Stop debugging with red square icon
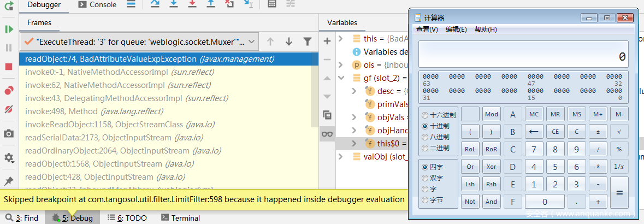This screenshot has height=224, width=644. [x=9, y=67]
